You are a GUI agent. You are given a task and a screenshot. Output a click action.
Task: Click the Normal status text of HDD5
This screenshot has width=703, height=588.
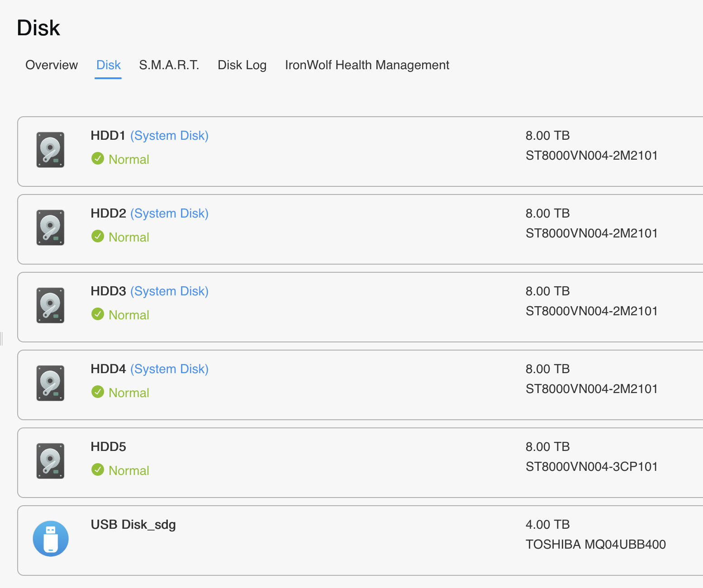pyautogui.click(x=129, y=470)
